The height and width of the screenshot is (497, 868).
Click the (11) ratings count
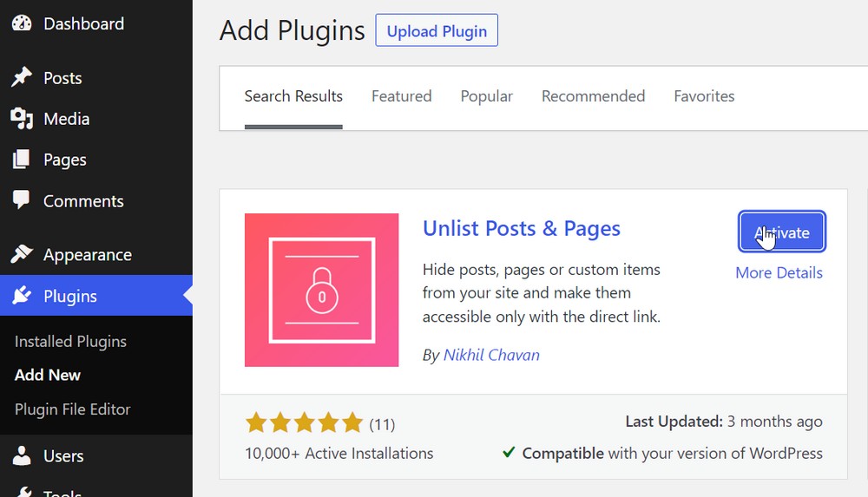click(382, 424)
